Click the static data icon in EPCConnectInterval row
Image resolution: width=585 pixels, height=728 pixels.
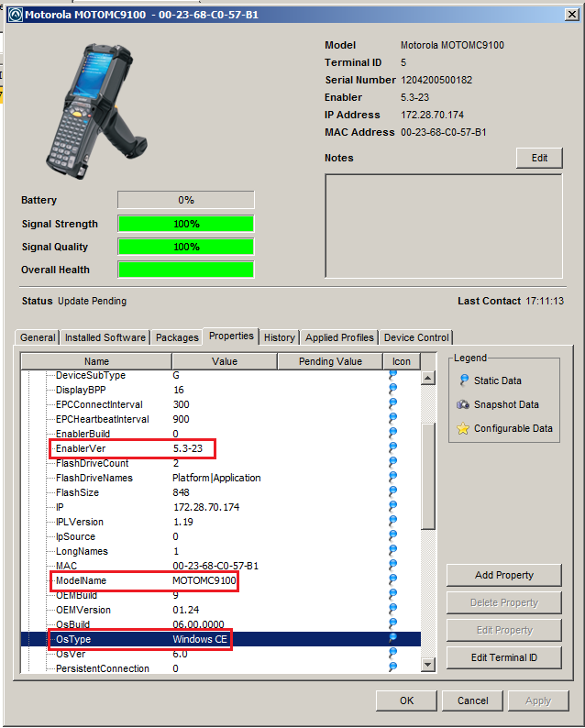point(392,404)
